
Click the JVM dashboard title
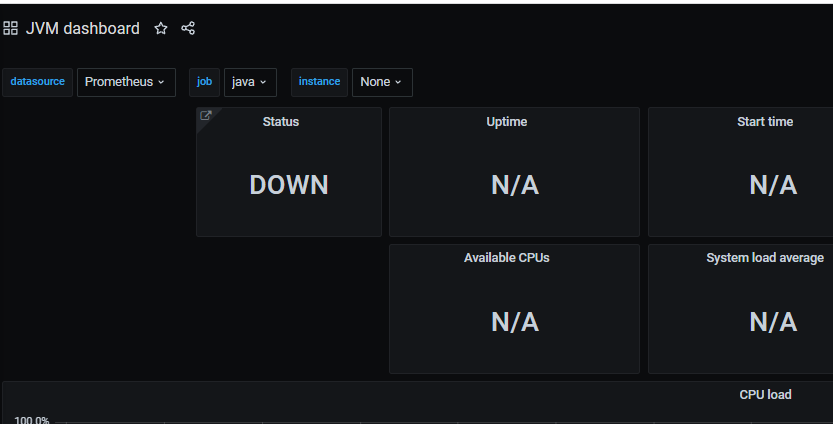pyautogui.click(x=82, y=28)
